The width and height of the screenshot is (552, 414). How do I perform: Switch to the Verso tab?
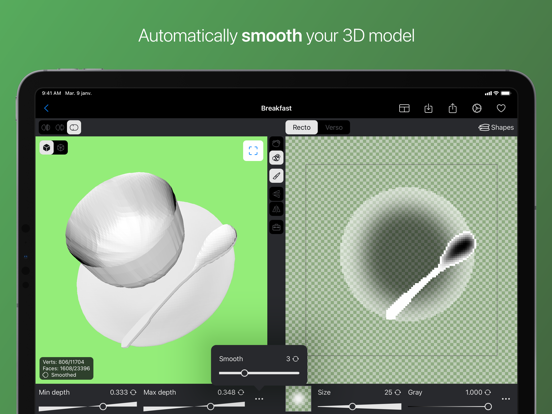point(334,127)
